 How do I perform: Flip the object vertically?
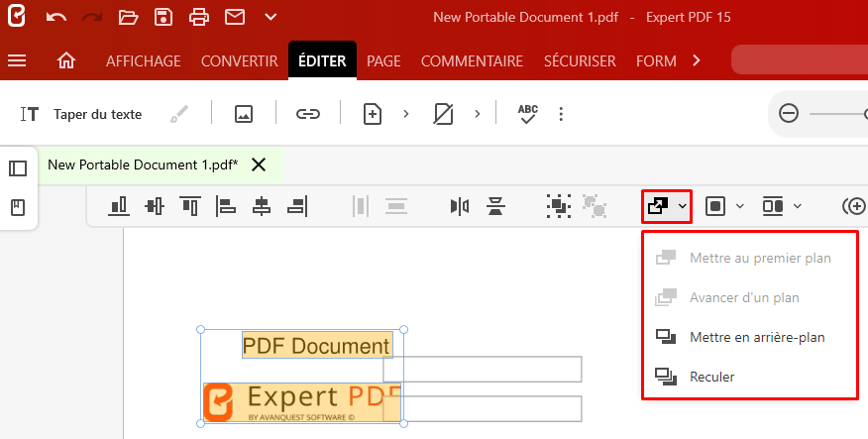point(495,206)
